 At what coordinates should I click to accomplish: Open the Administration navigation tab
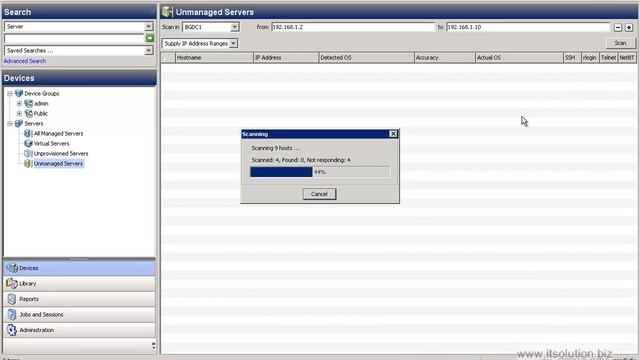coord(79,330)
